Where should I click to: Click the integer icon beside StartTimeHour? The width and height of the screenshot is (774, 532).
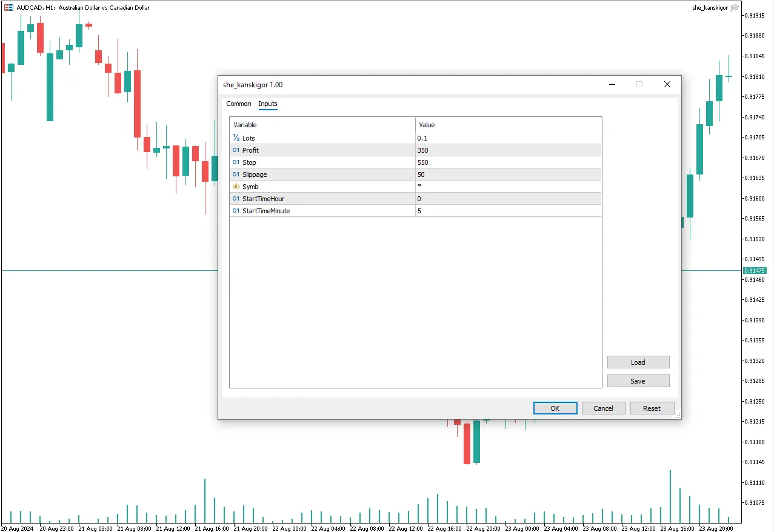point(236,199)
